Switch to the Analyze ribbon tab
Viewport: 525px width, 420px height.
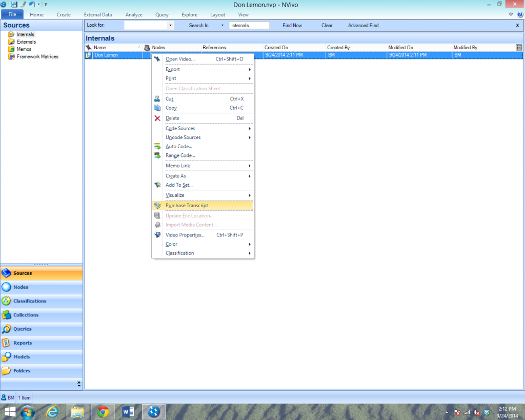134,15
